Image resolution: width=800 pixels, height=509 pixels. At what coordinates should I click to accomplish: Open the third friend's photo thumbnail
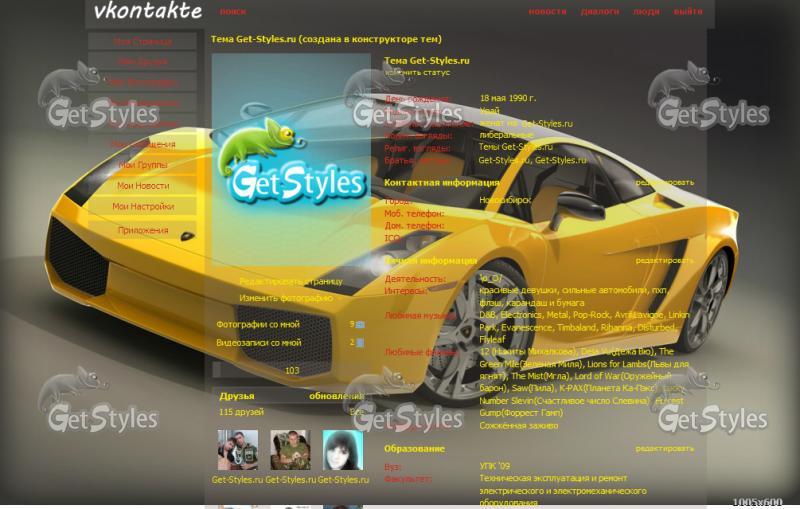pos(343,450)
